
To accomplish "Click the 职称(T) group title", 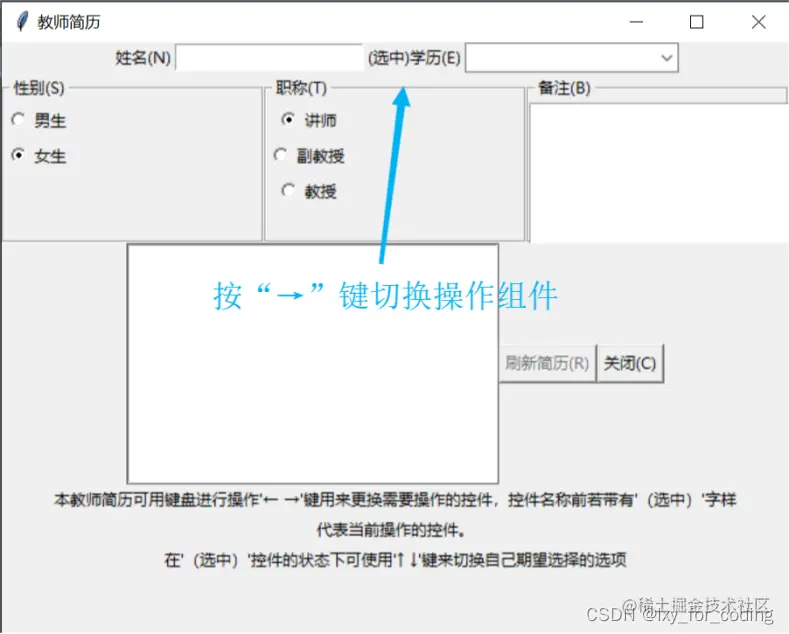I will tap(301, 88).
